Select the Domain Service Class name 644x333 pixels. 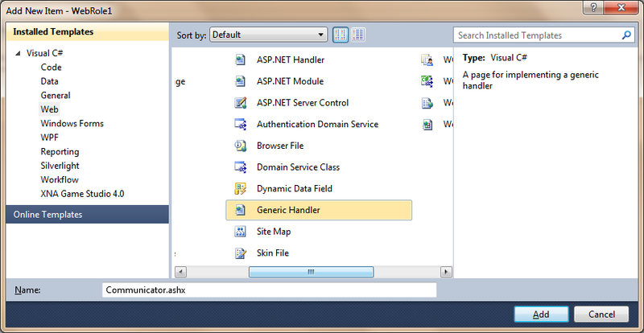298,167
